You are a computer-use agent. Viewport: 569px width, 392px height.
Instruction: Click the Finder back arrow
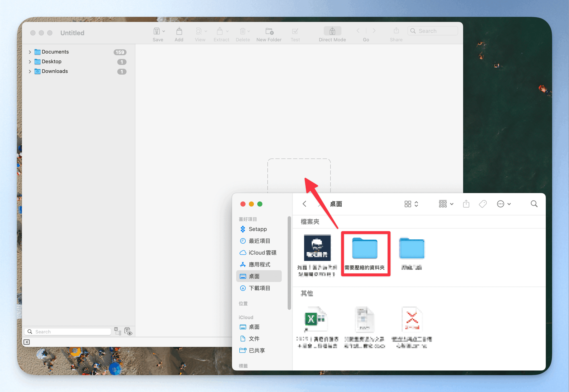tap(305, 204)
